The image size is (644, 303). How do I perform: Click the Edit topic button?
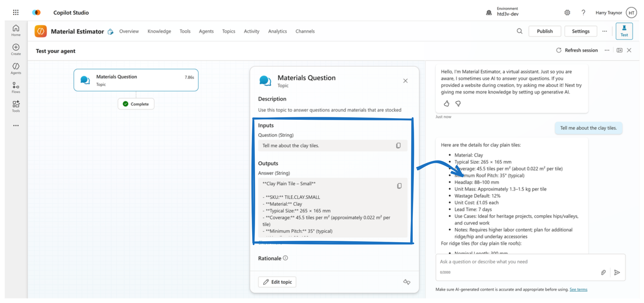click(x=277, y=282)
